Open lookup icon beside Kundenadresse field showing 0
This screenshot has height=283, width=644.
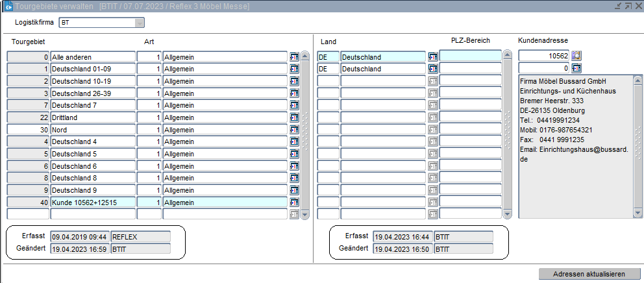point(576,68)
